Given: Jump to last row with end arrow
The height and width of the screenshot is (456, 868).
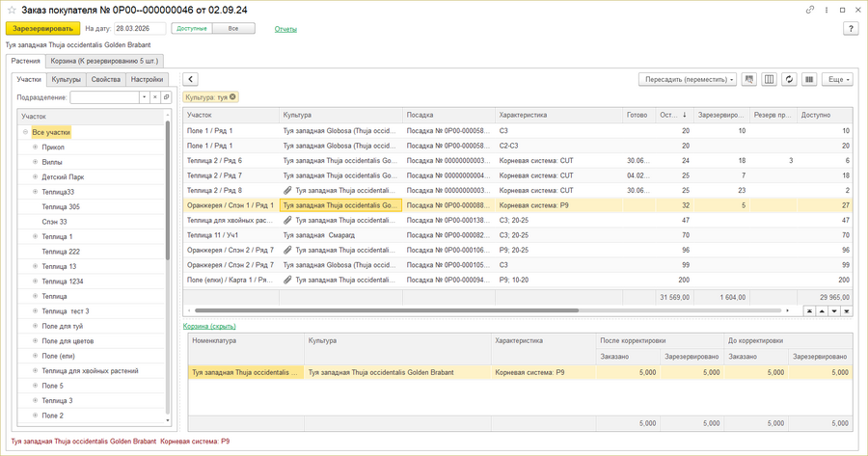Looking at the screenshot, I should (x=847, y=311).
